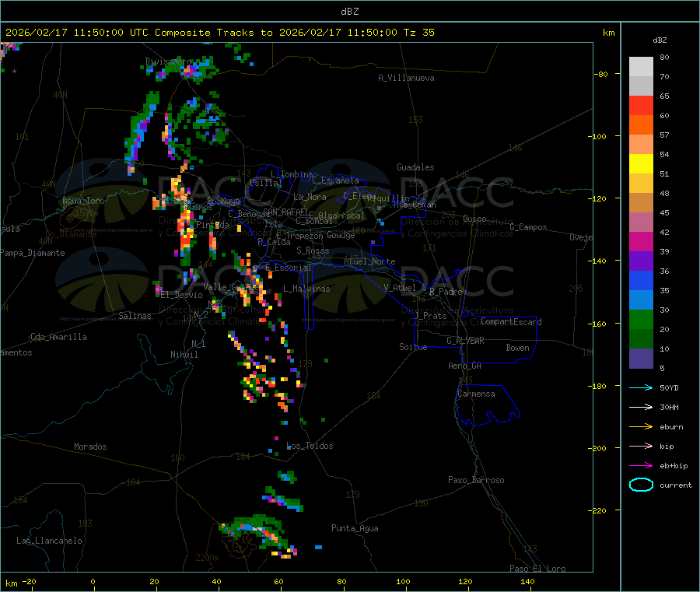This screenshot has height=592, width=700.
Task: Click the Agua_Toro map label
Action: [x=83, y=201]
